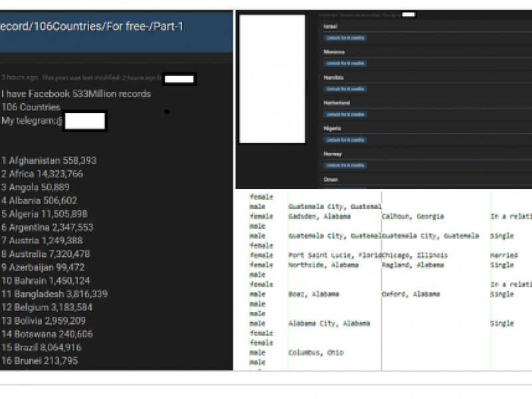Select the Morocco heading
Viewport: 532px width, 399px height.
tap(334, 52)
